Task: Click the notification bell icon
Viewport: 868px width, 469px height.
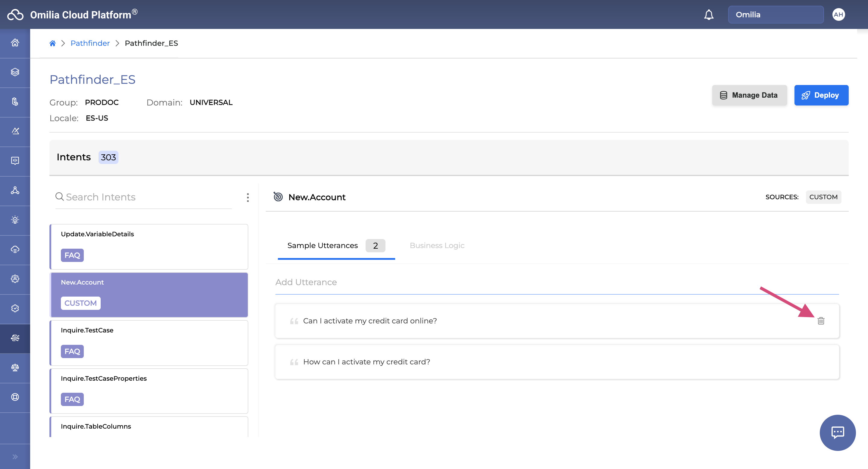Action: (709, 15)
